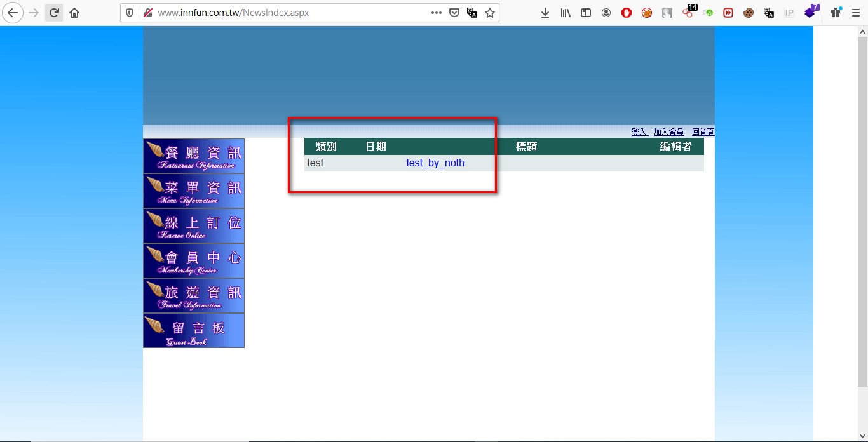Click the tracking protection shield icon
This screenshot has width=868, height=442.
pyautogui.click(x=130, y=13)
